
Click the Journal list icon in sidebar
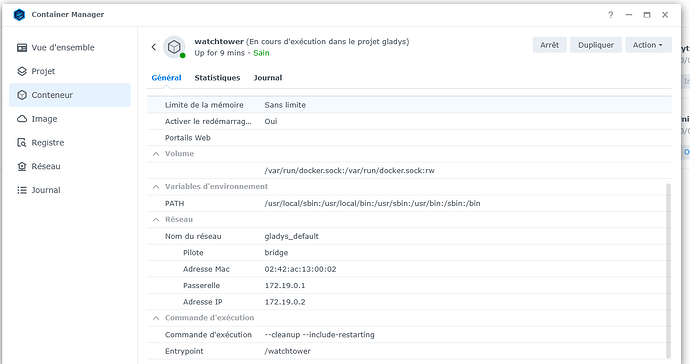coord(22,190)
